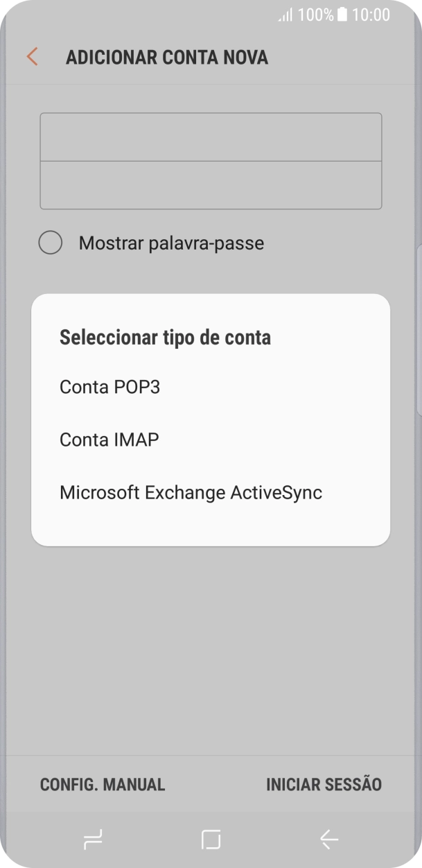The height and width of the screenshot is (868, 422).
Task: Tap the password input field
Action: coord(211,184)
